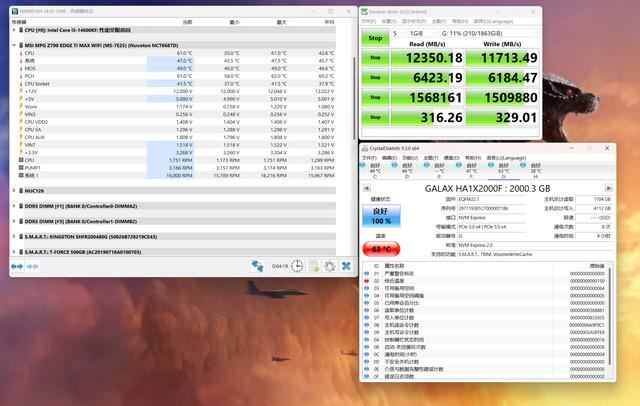Click Stop button beside 6423.19 read result
The image size is (640, 406).
[375, 78]
